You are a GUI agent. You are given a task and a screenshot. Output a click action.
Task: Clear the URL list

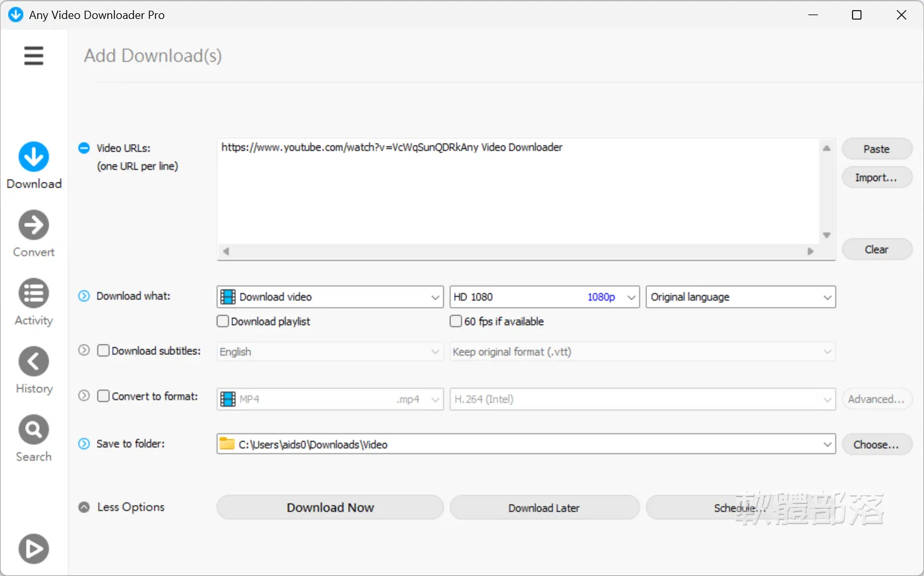coord(877,249)
